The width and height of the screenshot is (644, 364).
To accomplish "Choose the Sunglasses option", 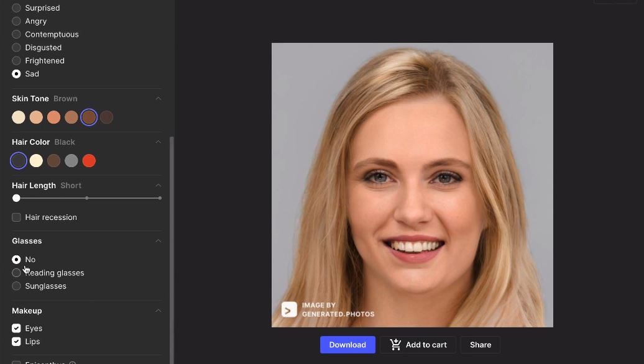I will click(16, 286).
